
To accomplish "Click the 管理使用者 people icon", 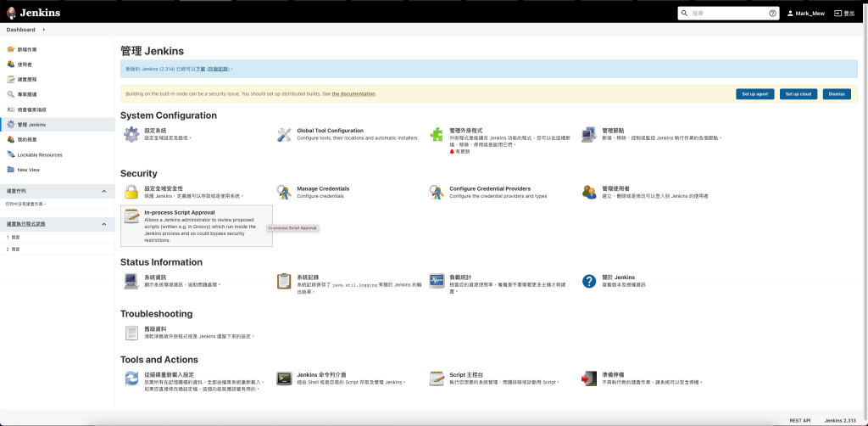I will 589,193.
